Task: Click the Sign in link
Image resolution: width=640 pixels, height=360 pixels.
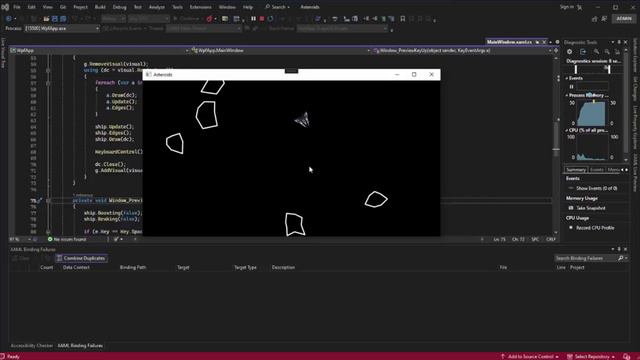Action: pos(567,7)
